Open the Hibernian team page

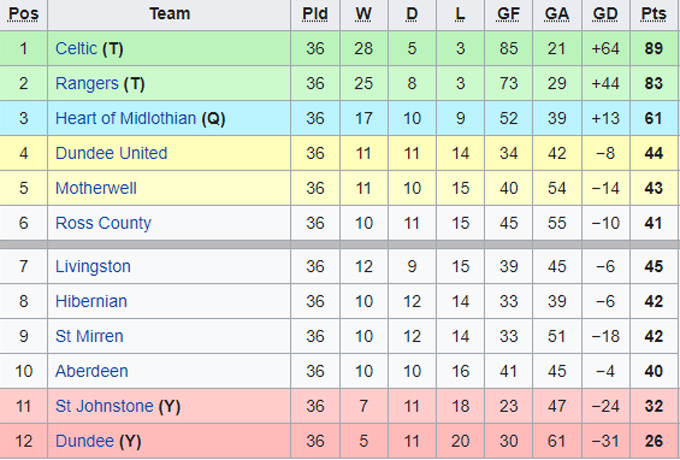(x=91, y=301)
